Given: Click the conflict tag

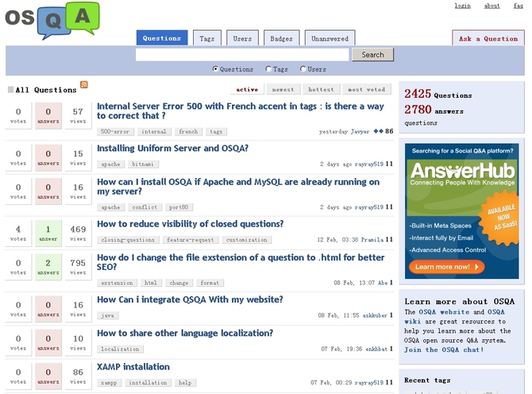Looking at the screenshot, I should (x=145, y=207).
